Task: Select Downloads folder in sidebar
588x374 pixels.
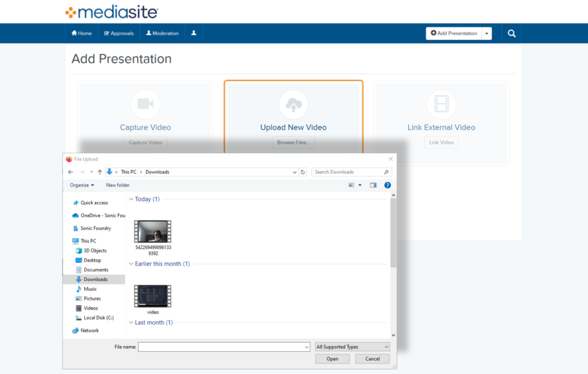Action: (93, 279)
